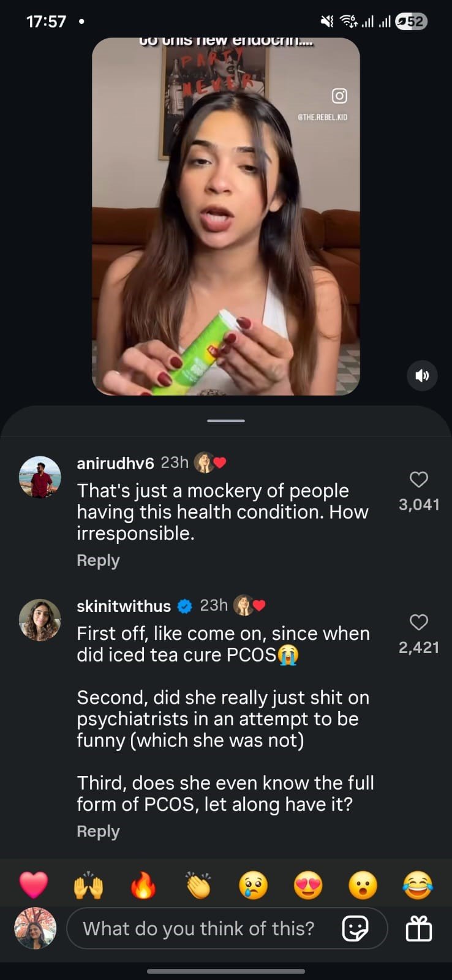Open anirudhv6's profile via username
The image size is (452, 980).
pos(115,463)
